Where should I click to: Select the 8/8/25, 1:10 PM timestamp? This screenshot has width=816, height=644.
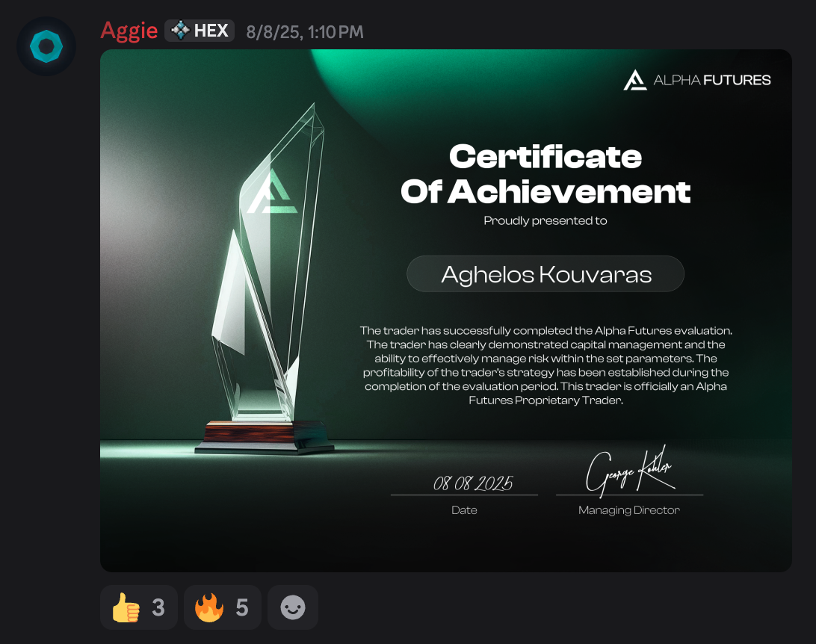click(305, 32)
